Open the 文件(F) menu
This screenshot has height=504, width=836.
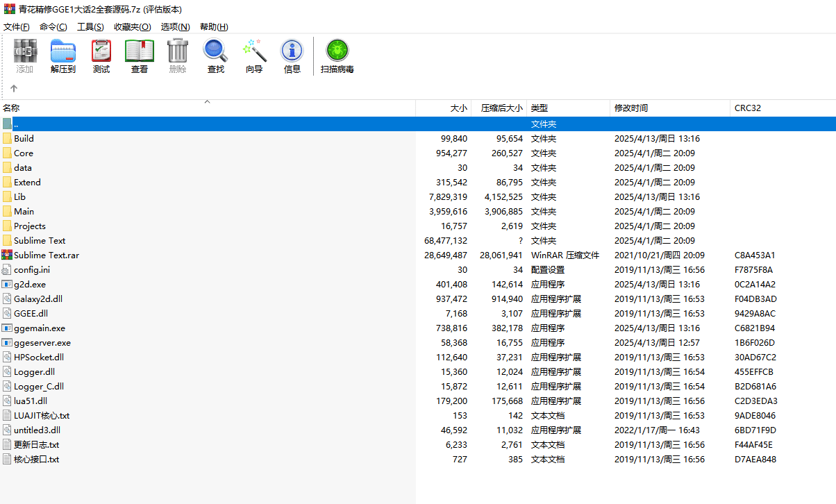pos(17,27)
